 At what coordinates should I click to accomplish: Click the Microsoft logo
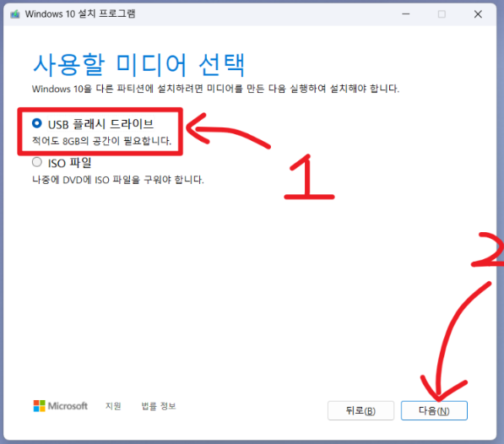pos(61,406)
